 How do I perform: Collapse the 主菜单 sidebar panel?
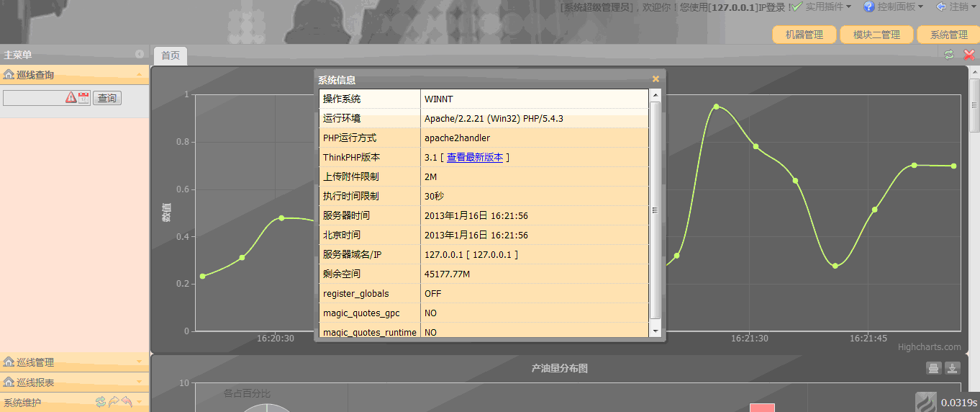pos(140,55)
